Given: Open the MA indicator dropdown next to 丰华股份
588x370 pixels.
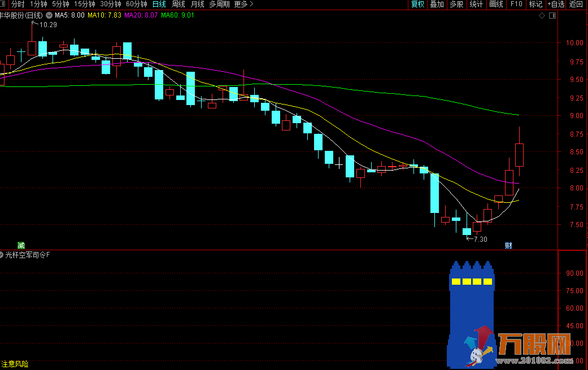Looking at the screenshot, I should point(49,15).
